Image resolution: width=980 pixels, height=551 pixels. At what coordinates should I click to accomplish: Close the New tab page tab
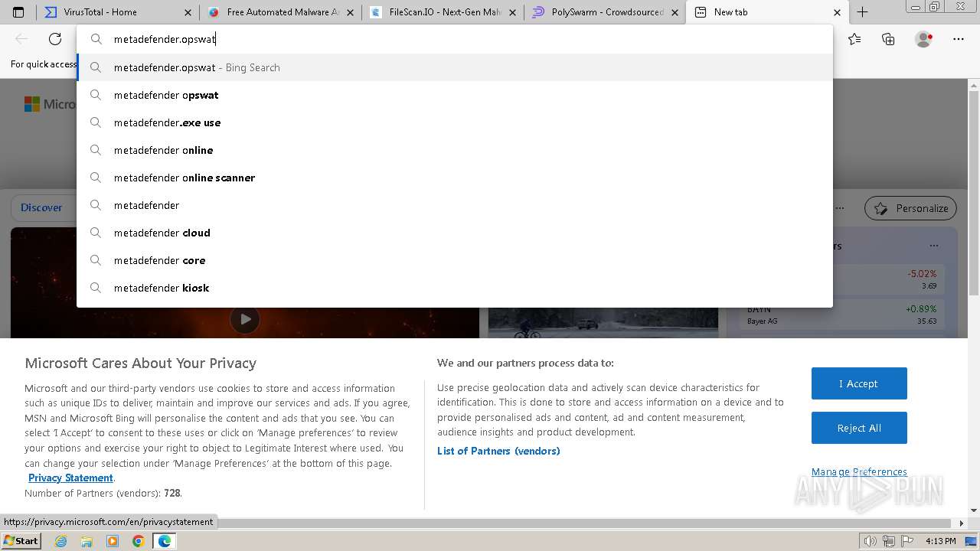pos(837,12)
